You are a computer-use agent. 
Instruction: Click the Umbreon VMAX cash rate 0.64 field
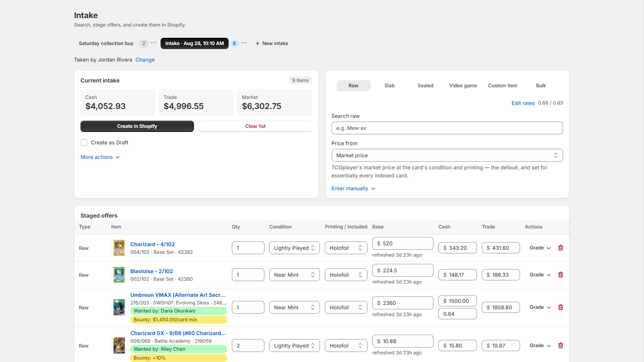pyautogui.click(x=458, y=314)
